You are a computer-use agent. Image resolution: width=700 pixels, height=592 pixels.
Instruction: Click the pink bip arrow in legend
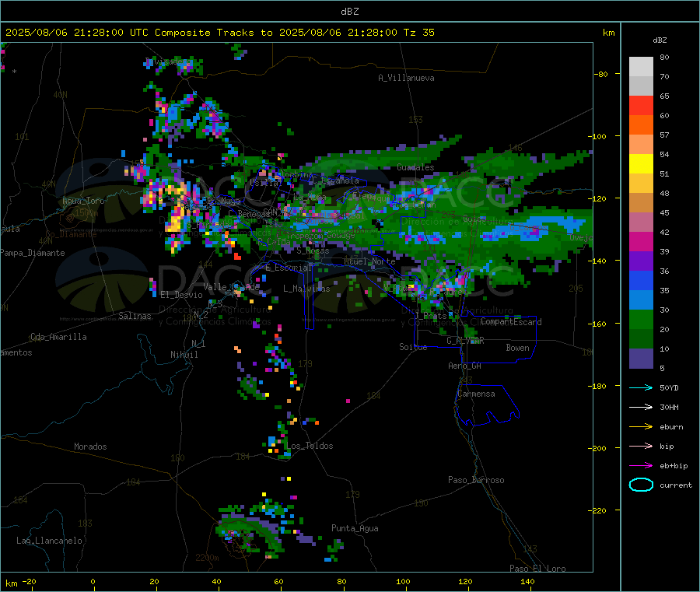point(641,446)
